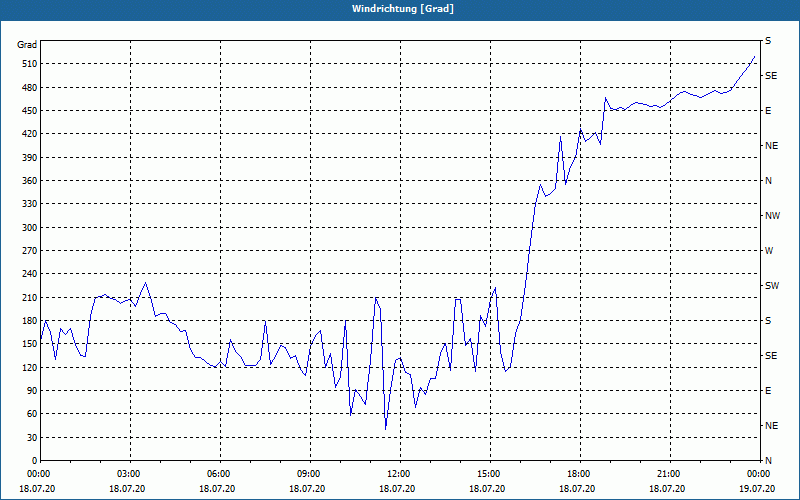Select the E compass label at 450 level
The width and height of the screenshot is (800, 500).
(768, 111)
